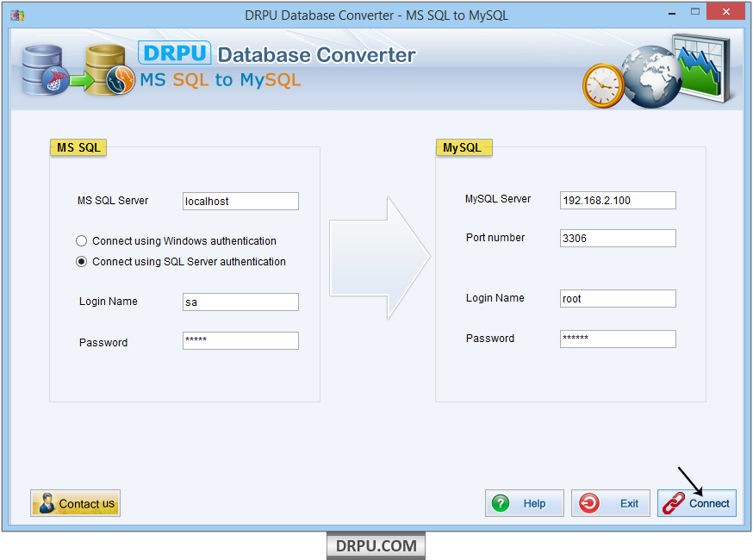Image resolution: width=753 pixels, height=560 pixels.
Task: Click the MySQL Server label
Action: click(498, 199)
